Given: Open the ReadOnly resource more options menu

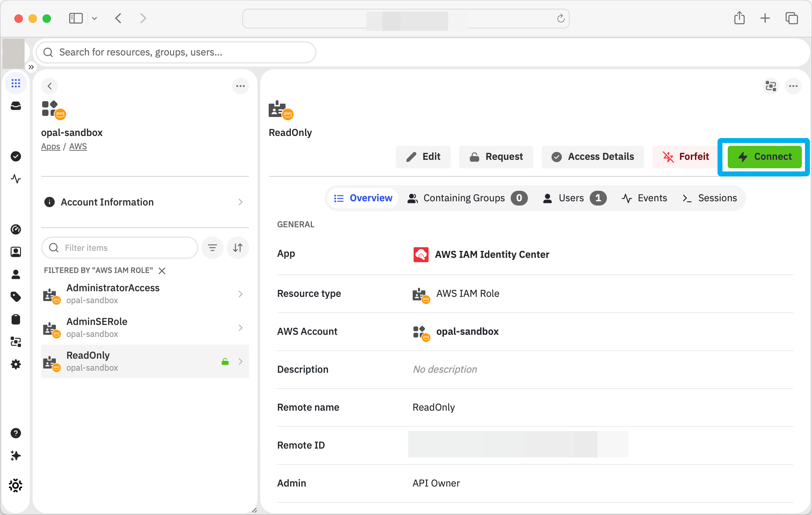Looking at the screenshot, I should point(793,86).
